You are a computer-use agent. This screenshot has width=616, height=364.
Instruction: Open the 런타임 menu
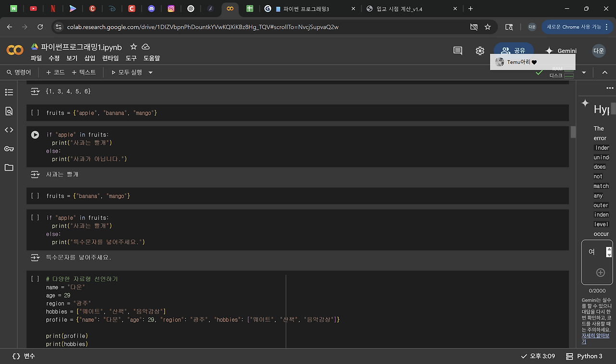110,58
